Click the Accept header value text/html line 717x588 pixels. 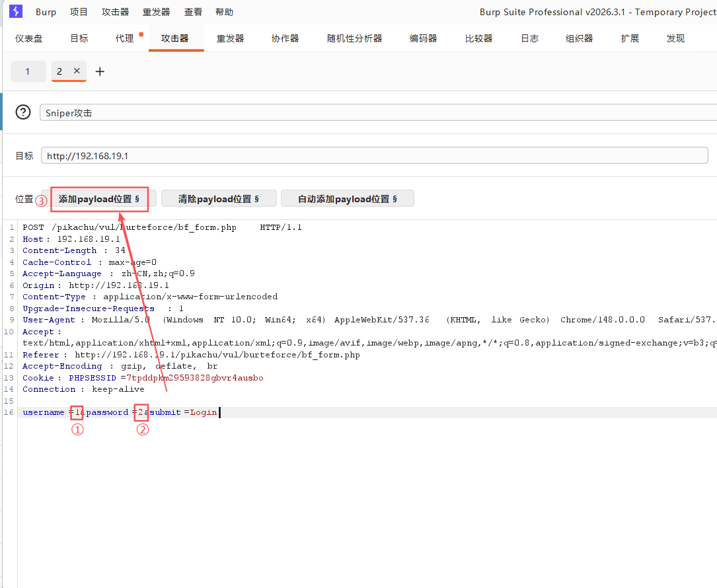coord(369,343)
